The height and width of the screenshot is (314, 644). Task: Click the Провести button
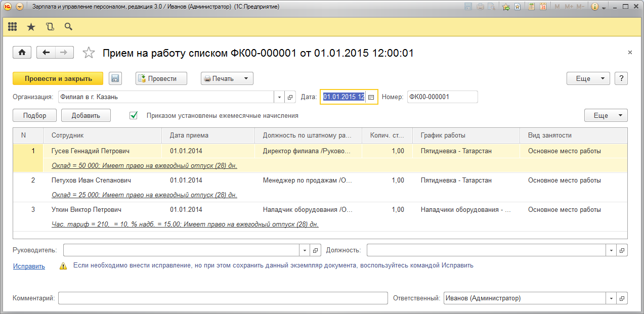click(161, 78)
